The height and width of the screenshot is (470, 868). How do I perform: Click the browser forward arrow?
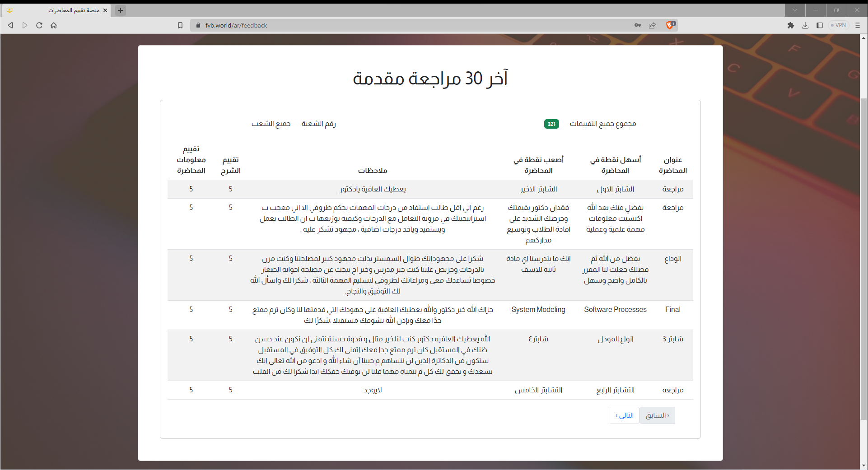[x=25, y=25]
